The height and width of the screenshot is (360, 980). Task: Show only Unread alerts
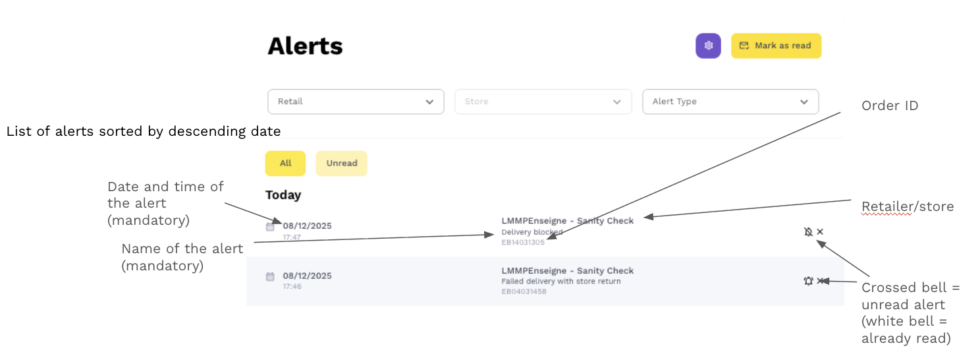(341, 164)
